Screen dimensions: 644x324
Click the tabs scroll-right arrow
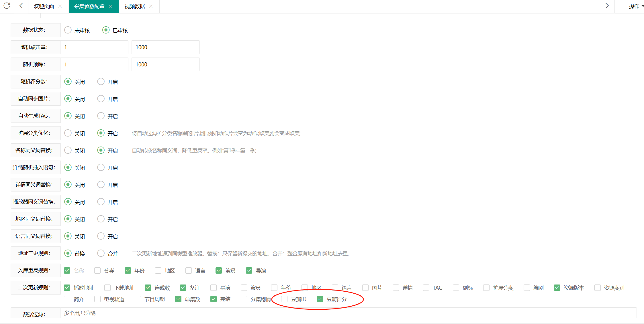(607, 6)
